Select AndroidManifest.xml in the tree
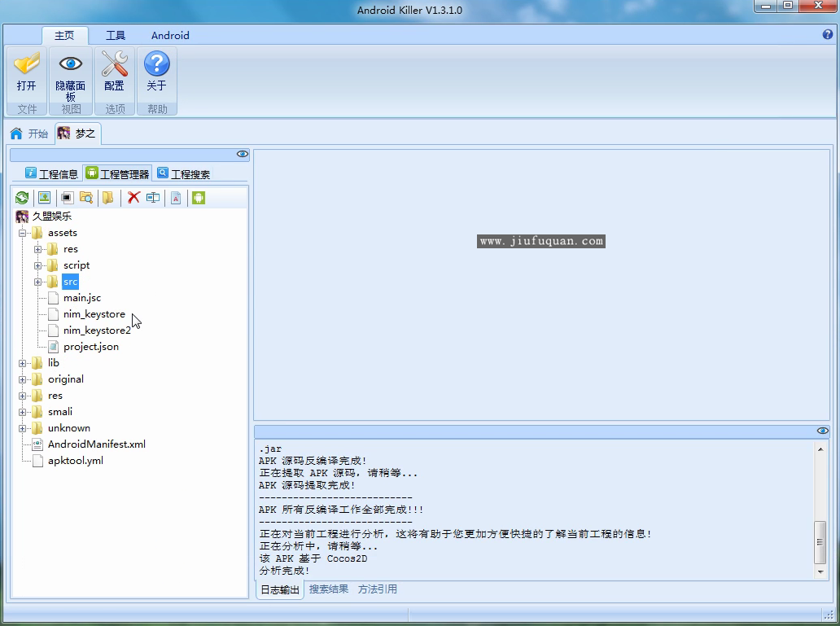Viewport: 840px width, 626px height. (96, 444)
